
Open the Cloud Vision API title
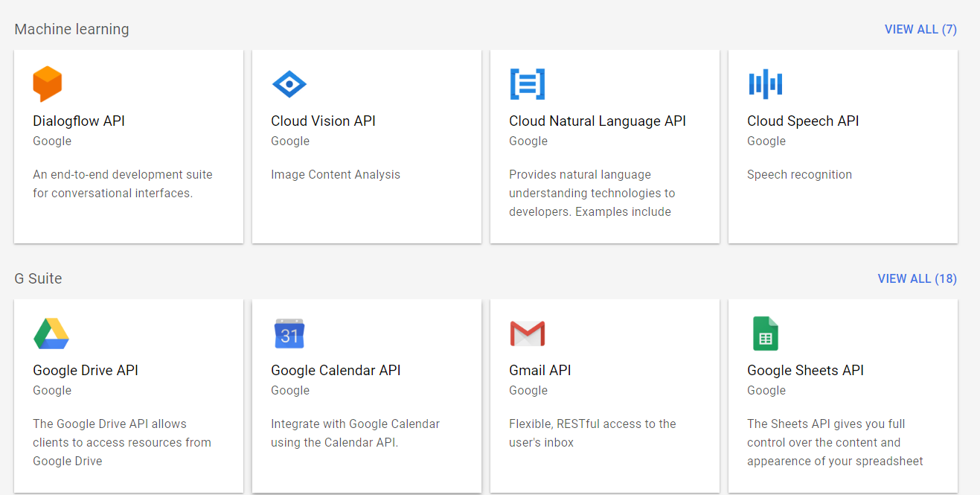[323, 121]
